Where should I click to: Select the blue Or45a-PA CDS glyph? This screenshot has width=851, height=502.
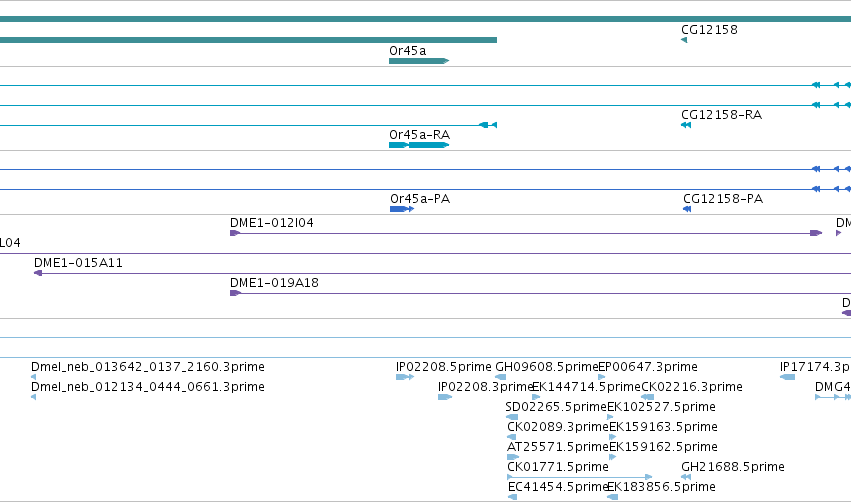point(402,209)
